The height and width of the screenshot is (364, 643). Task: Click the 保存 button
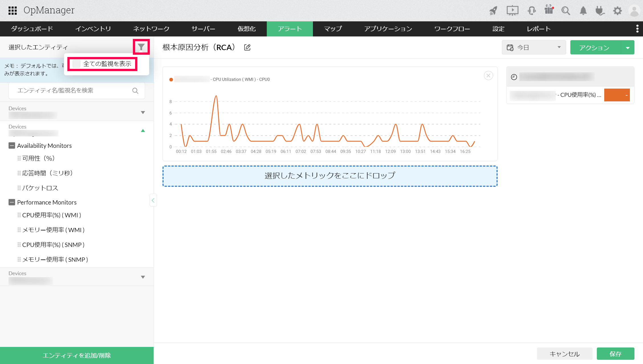click(x=615, y=354)
